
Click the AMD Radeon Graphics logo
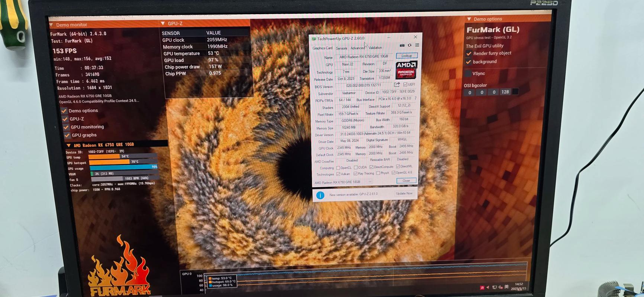tap(406, 70)
